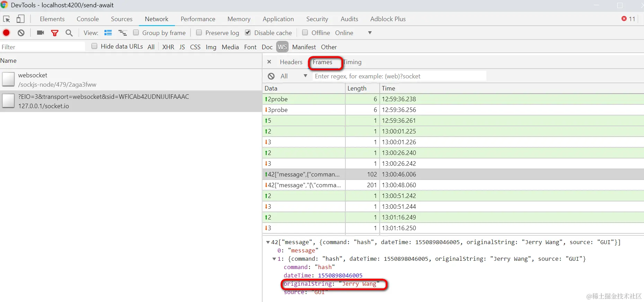The width and height of the screenshot is (644, 302).
Task: Click the Name column header
Action: pos(131,61)
